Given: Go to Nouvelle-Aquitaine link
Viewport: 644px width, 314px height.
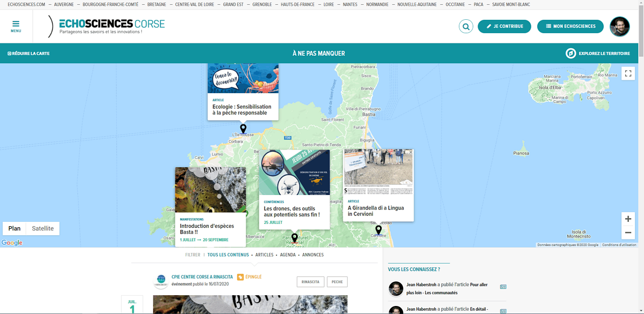Looking at the screenshot, I should tap(418, 4).
